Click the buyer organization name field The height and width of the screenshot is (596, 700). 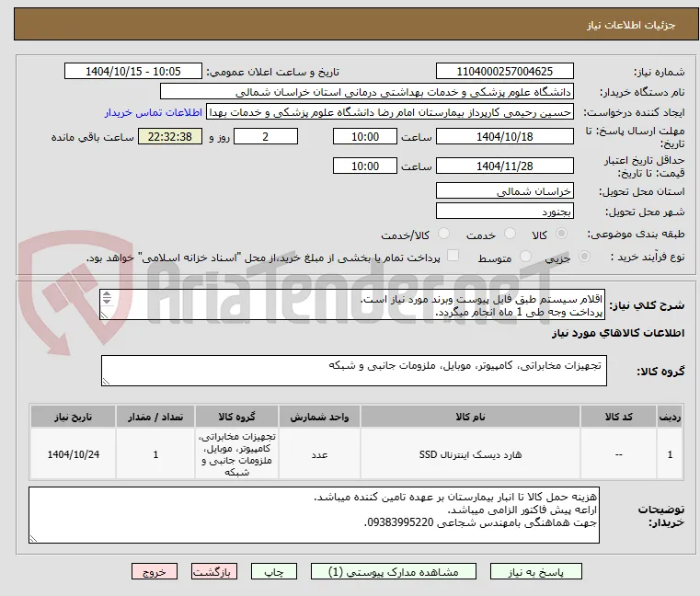click(366, 92)
